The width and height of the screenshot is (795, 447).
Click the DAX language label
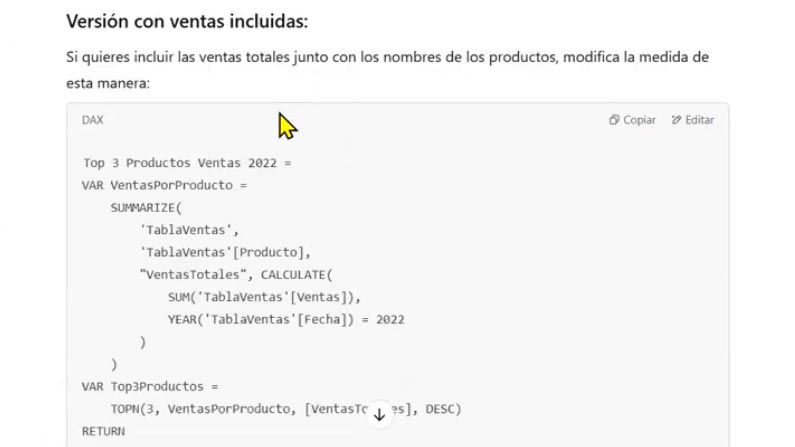[92, 120]
